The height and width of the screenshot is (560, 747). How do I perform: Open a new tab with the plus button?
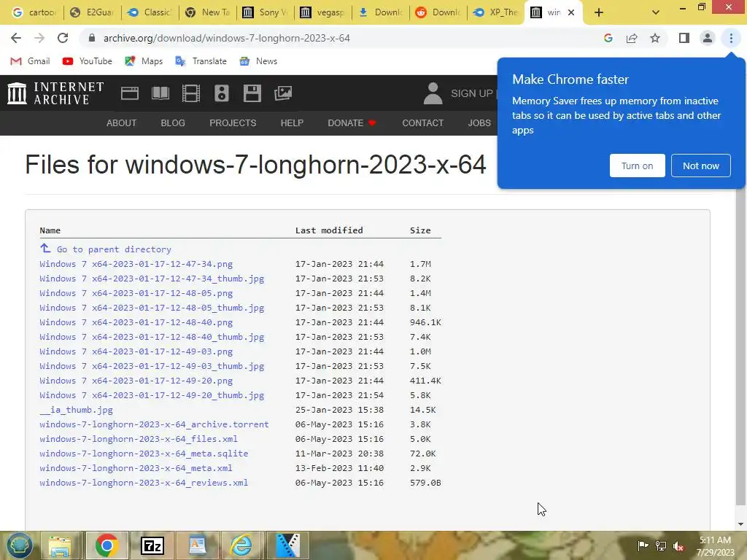point(599,12)
